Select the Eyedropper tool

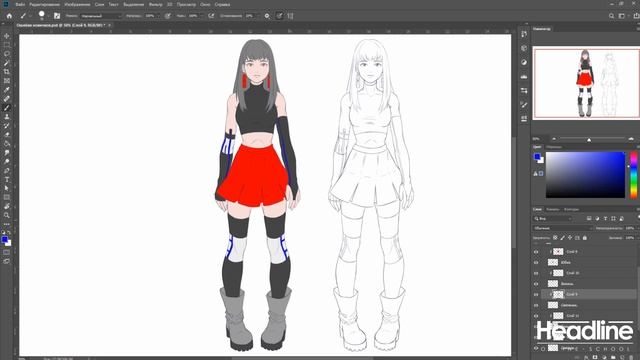(x=7, y=90)
